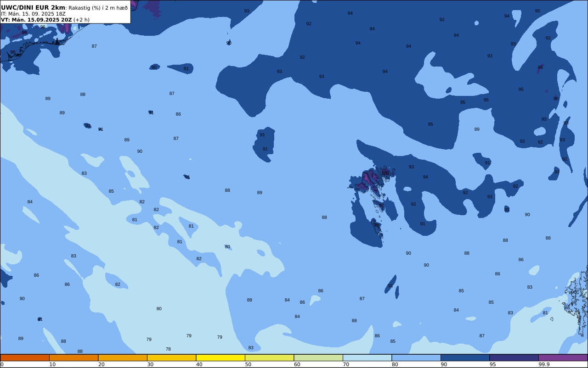Click the '100' humidity value on the islands
Screen dimensions: 588x368
385,173
